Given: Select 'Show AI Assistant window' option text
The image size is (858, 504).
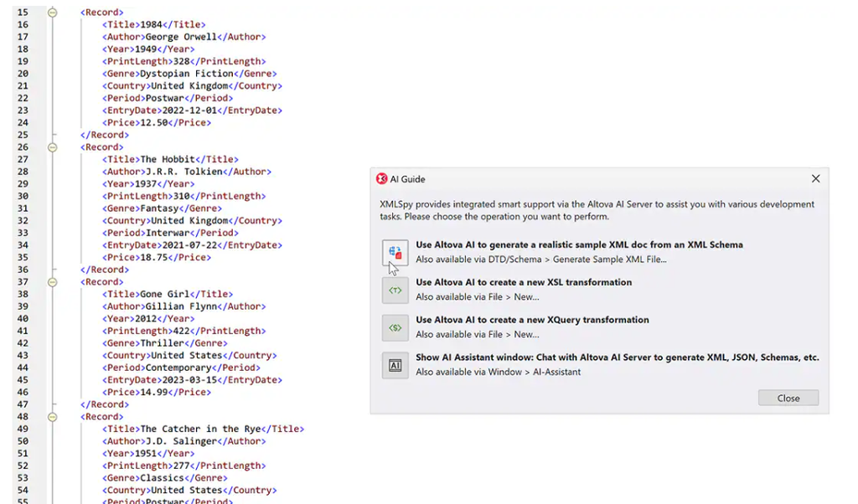Looking at the screenshot, I should click(618, 357).
